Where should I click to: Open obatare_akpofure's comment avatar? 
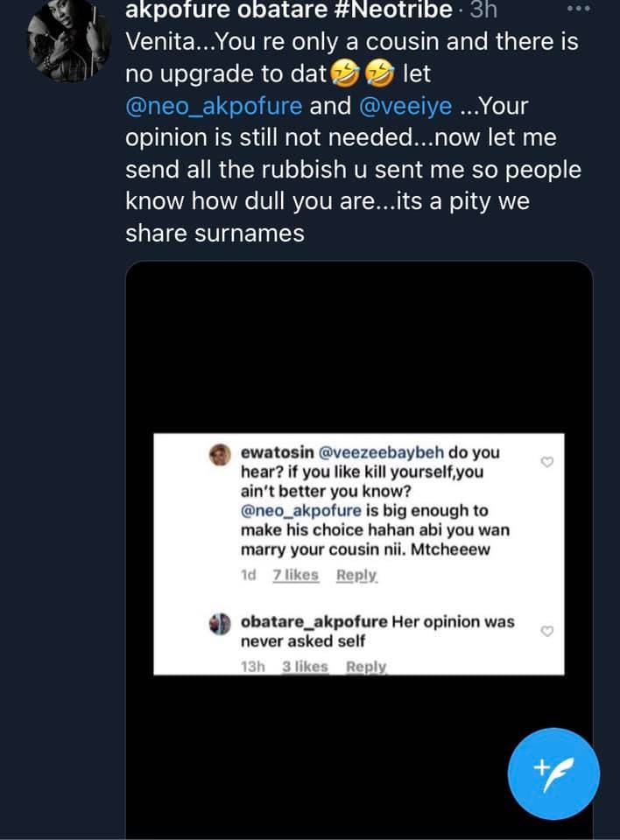219,623
